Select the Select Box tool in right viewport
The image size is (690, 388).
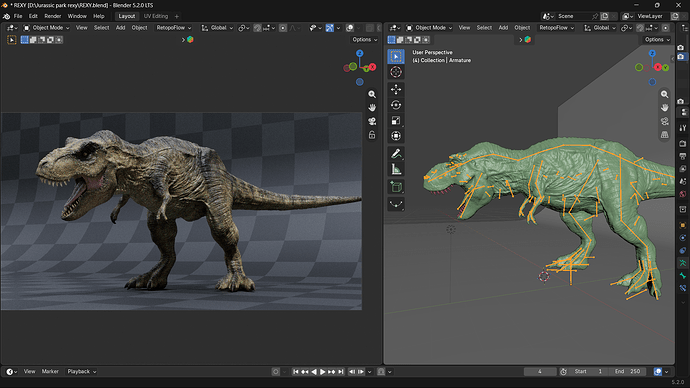tap(396, 56)
